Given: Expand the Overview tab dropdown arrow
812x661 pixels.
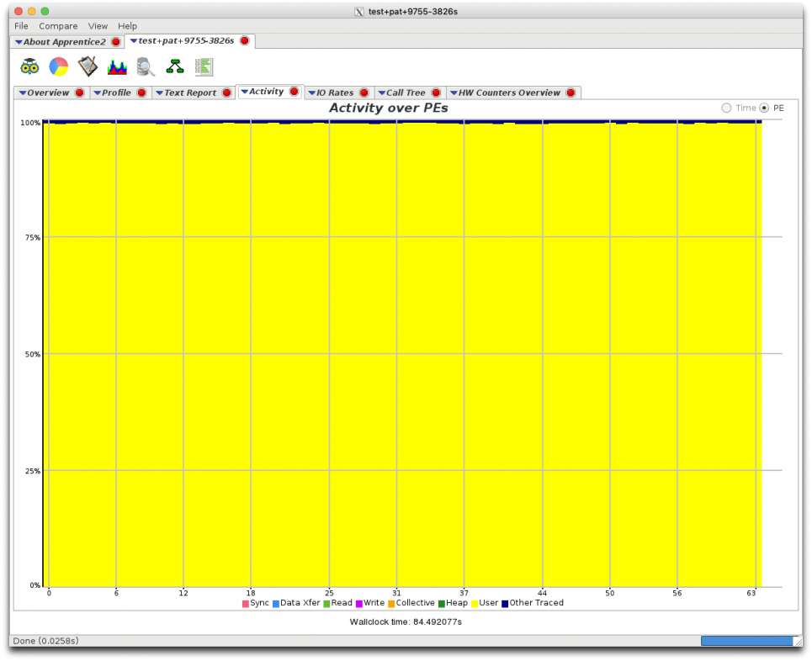Looking at the screenshot, I should [x=23, y=93].
